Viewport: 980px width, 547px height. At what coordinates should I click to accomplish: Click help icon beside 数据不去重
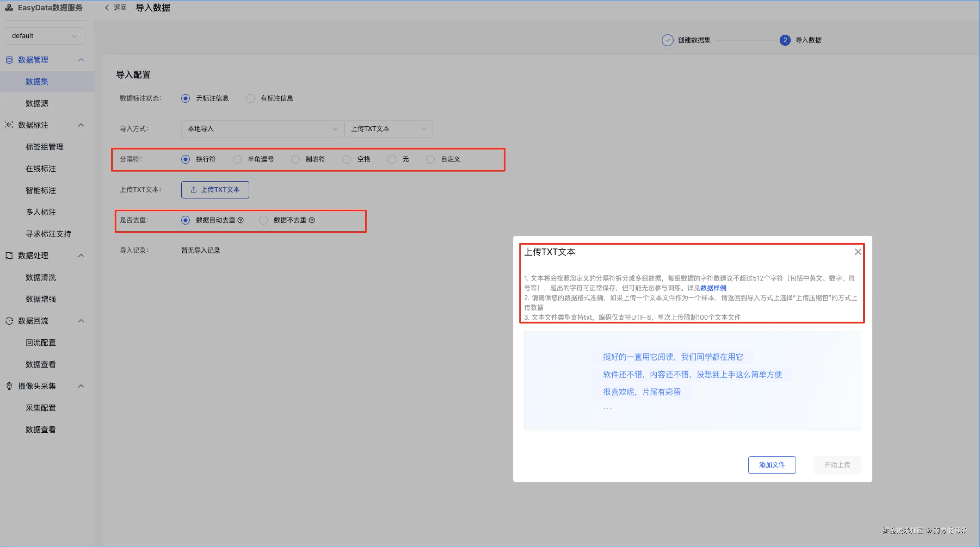tap(312, 220)
